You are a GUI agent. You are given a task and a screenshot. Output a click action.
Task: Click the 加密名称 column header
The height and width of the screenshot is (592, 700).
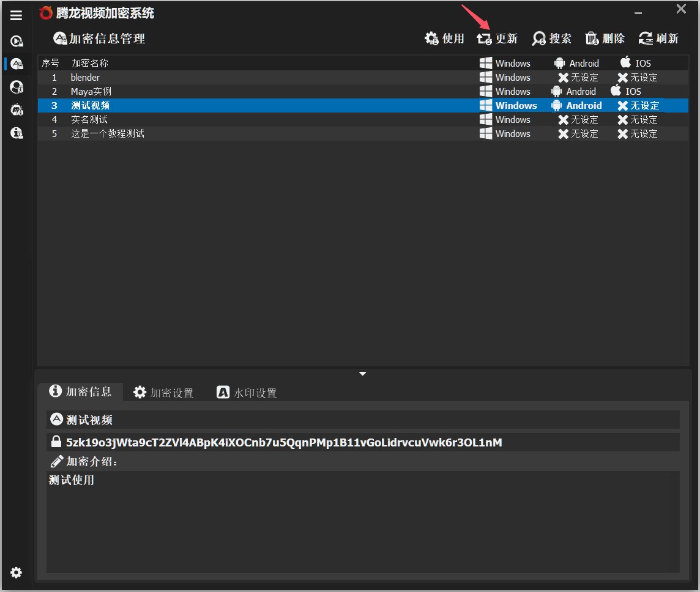90,64
